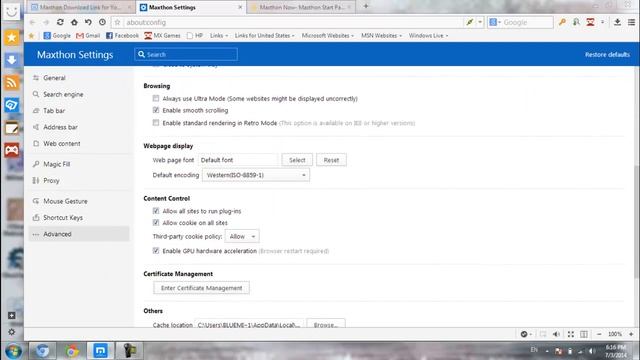Screen dimensions: 640x360
Task: Open Proxy settings section
Action: point(79,180)
